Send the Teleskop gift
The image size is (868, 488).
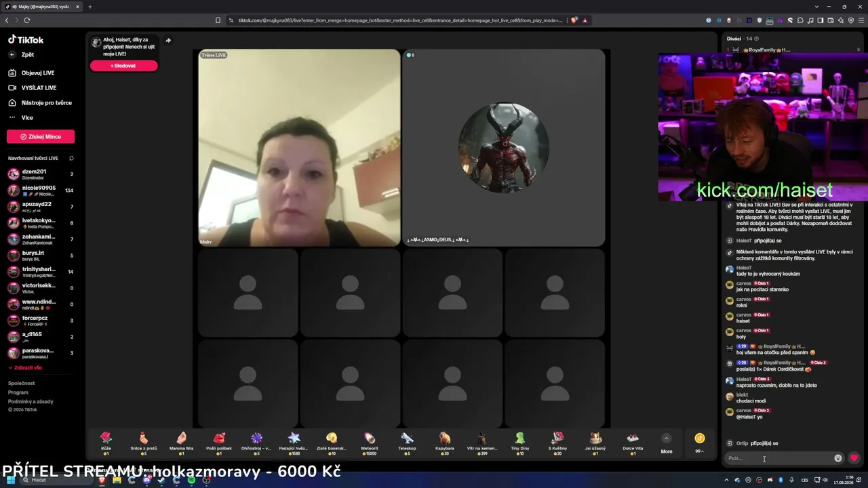coord(407,442)
